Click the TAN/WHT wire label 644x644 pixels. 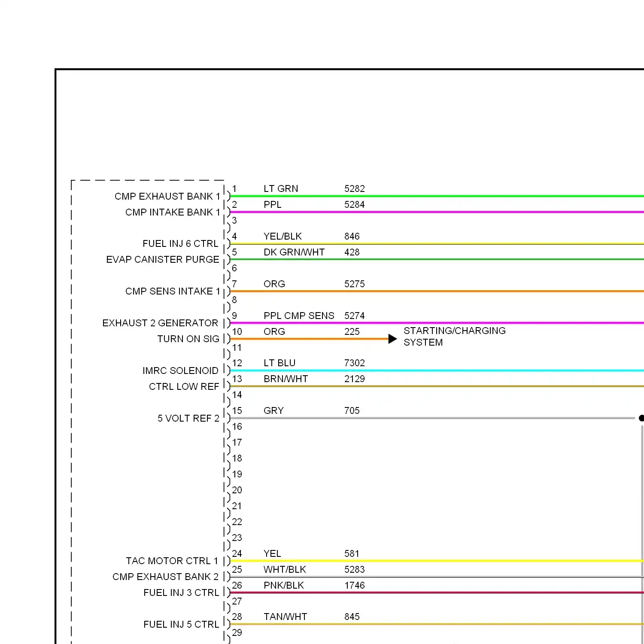click(286, 617)
